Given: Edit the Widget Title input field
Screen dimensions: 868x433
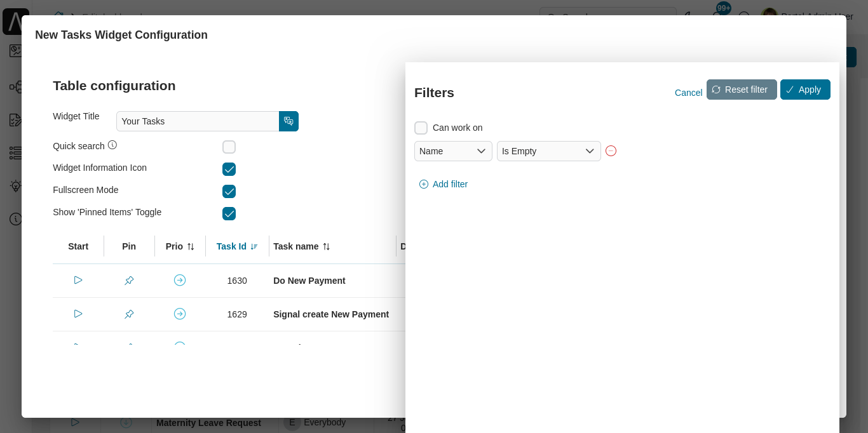Looking at the screenshot, I should (x=198, y=121).
